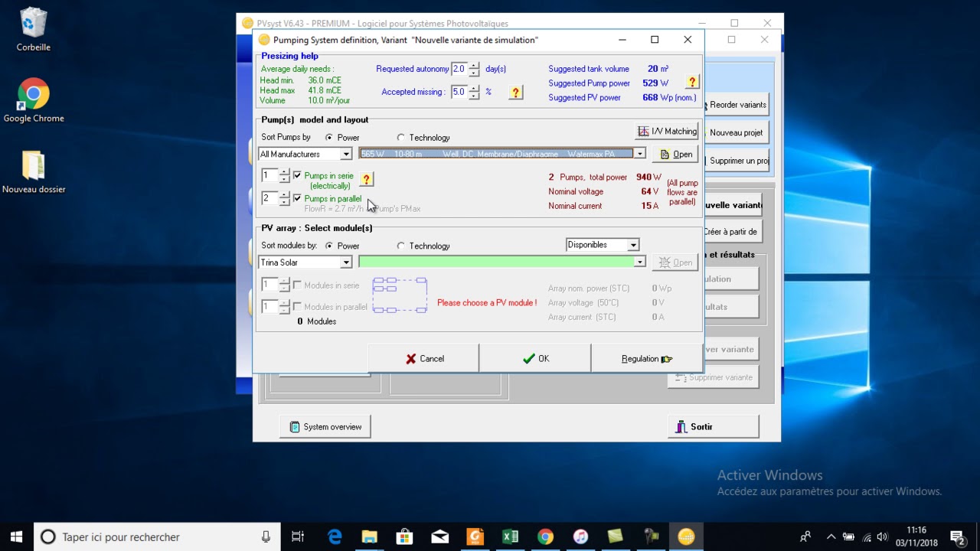Screen dimensions: 980x551
Task: Sort pumps by Technology
Action: 400,138
